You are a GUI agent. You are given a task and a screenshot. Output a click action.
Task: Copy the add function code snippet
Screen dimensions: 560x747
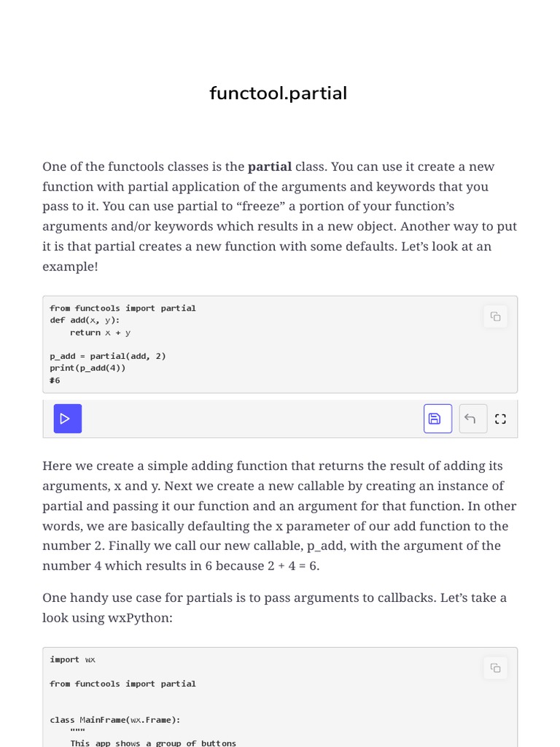tap(496, 317)
